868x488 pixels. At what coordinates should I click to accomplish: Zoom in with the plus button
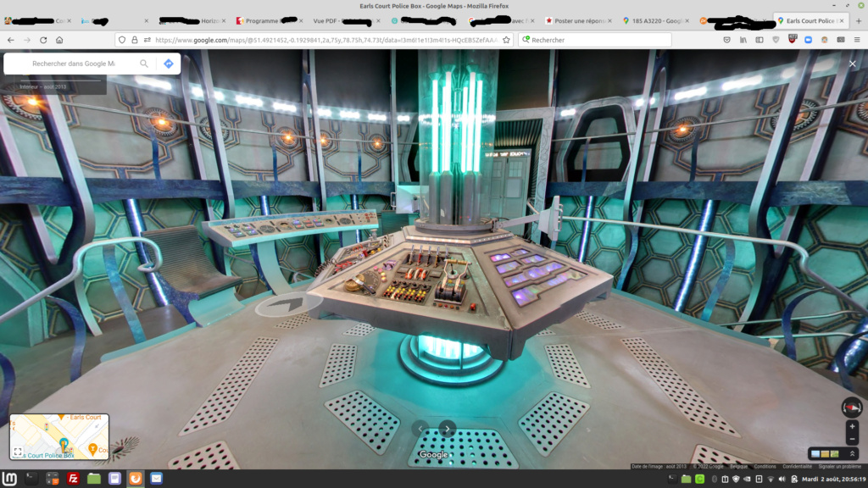click(x=853, y=427)
